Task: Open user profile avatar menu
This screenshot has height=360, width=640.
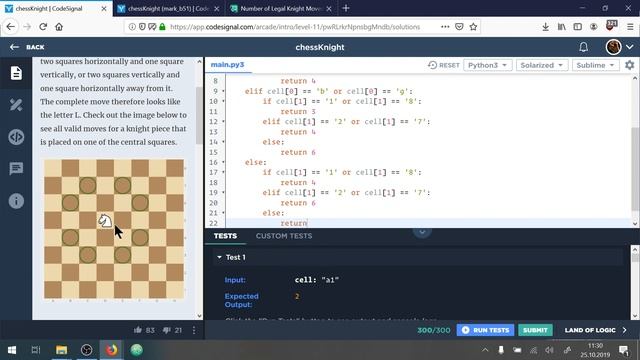Action: (x=619, y=47)
